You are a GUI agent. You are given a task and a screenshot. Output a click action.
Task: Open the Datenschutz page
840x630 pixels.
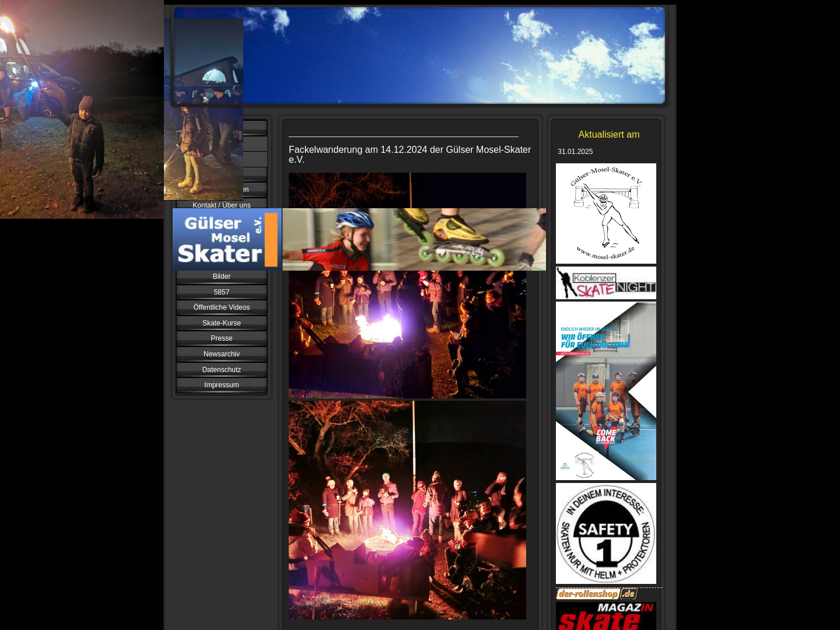222,370
